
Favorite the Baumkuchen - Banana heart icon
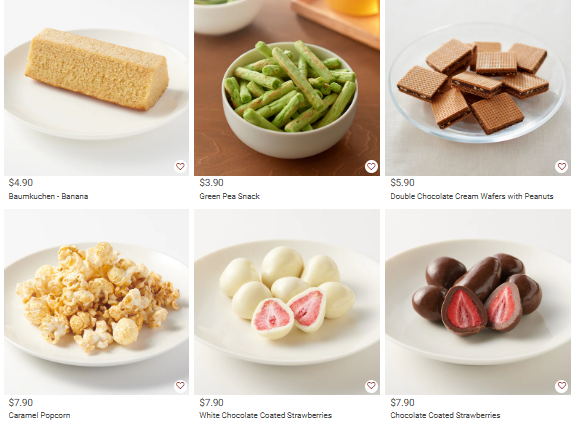pos(180,166)
